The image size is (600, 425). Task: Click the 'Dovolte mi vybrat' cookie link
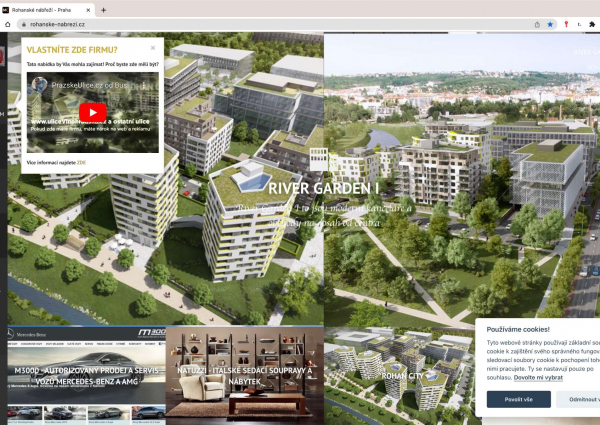click(x=538, y=377)
